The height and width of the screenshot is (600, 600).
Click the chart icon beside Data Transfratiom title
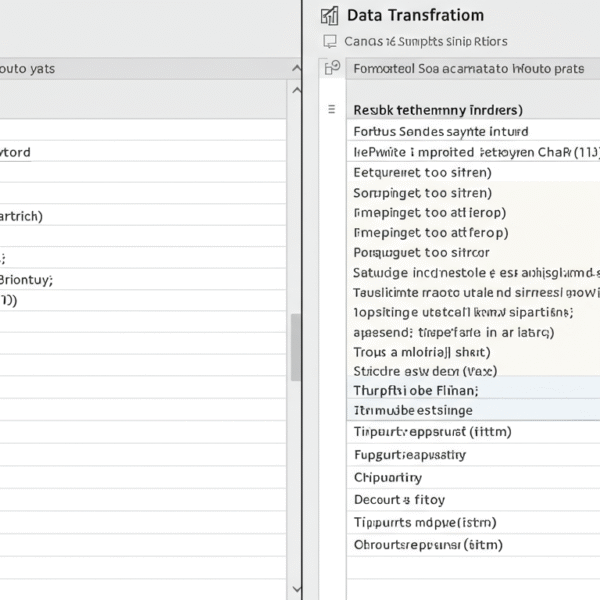pos(329,15)
